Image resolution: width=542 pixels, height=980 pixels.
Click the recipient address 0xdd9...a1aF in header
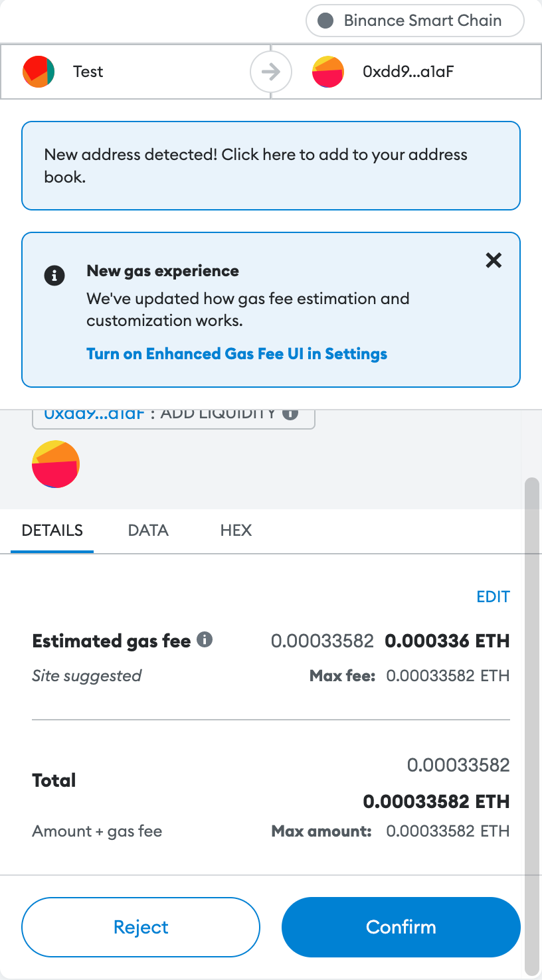click(408, 72)
